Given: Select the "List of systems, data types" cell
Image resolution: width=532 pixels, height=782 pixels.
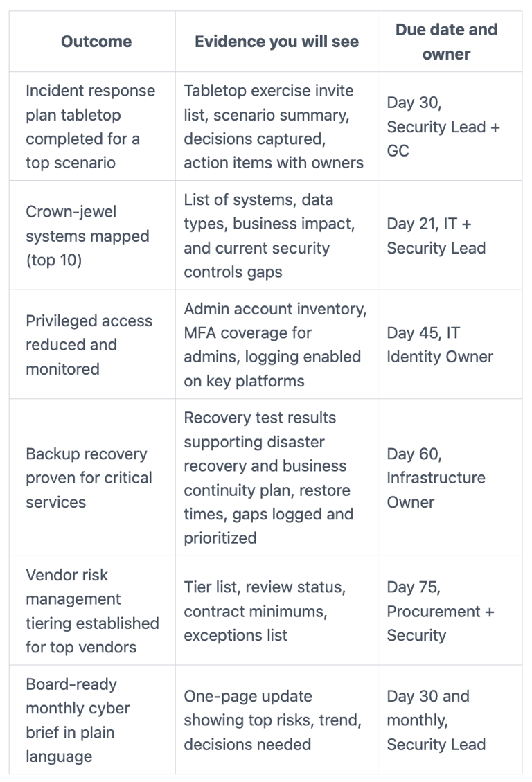Looking at the screenshot, I should point(269,236).
